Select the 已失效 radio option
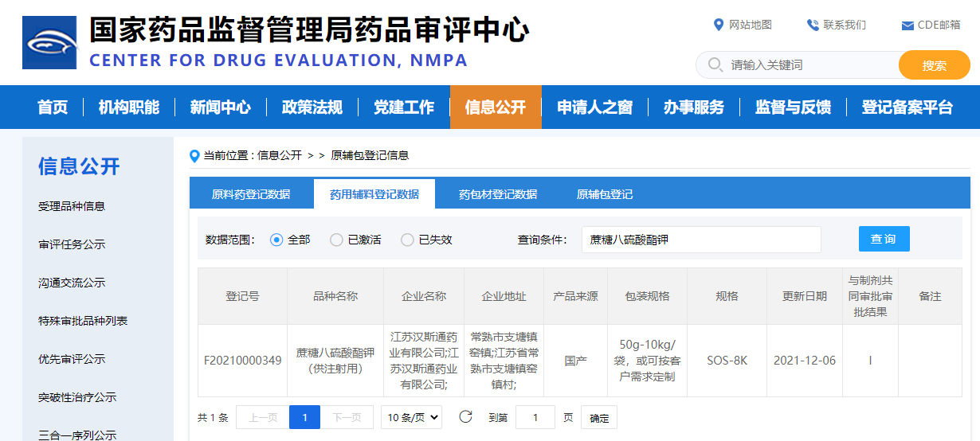Image resolution: width=980 pixels, height=441 pixels. pyautogui.click(x=407, y=240)
